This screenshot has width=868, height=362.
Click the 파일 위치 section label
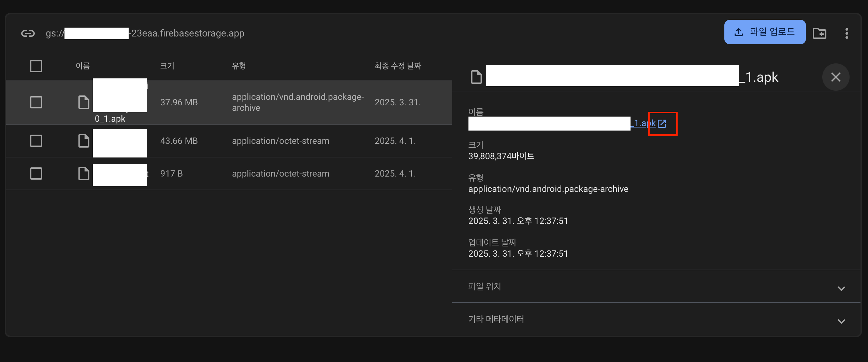click(x=484, y=286)
